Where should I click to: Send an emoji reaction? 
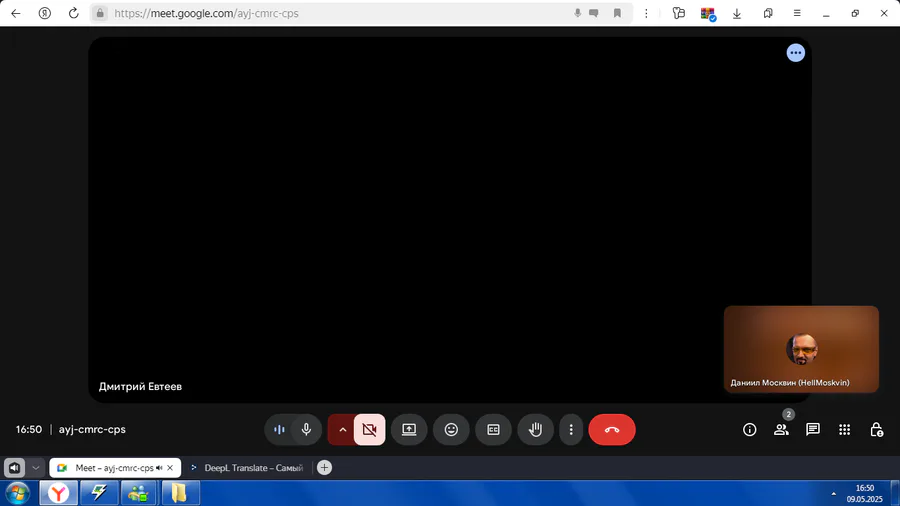pos(451,430)
